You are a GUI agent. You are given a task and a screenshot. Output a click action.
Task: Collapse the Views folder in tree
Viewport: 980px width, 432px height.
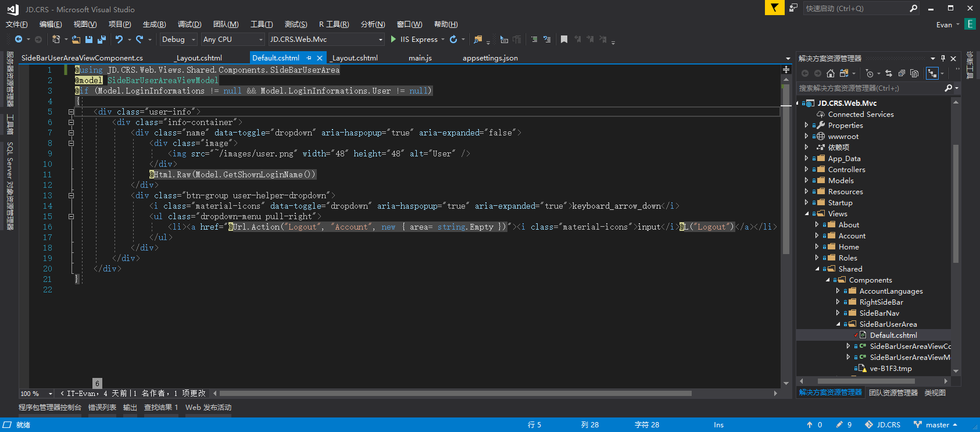point(807,214)
